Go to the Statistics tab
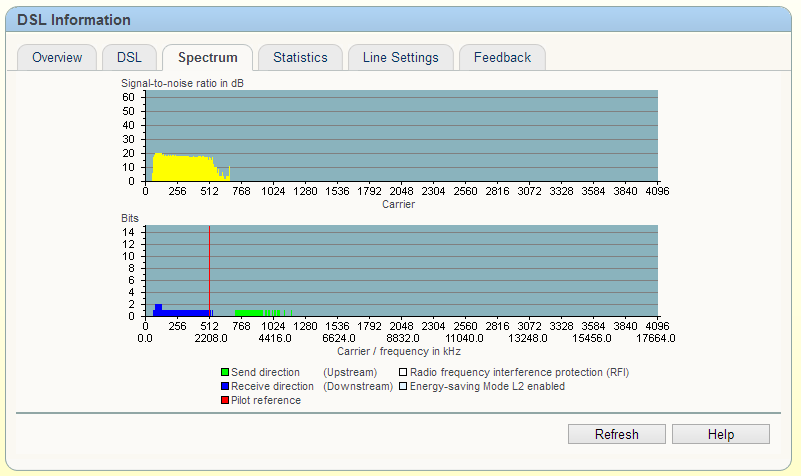This screenshot has height=476, width=801. coord(300,58)
